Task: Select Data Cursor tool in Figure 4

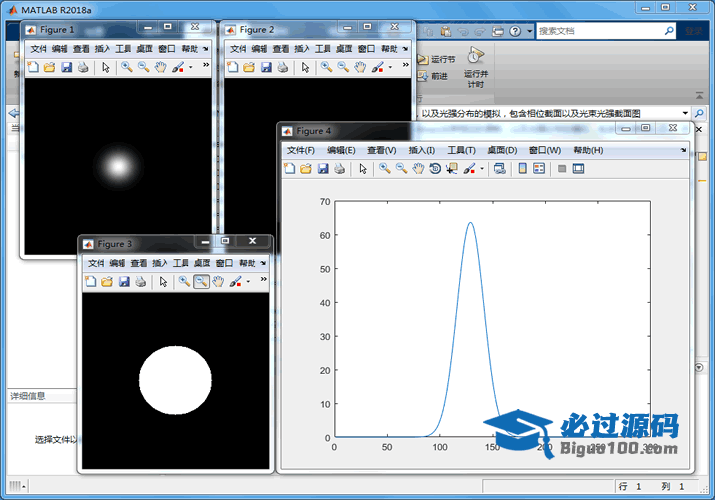Action: [x=452, y=169]
